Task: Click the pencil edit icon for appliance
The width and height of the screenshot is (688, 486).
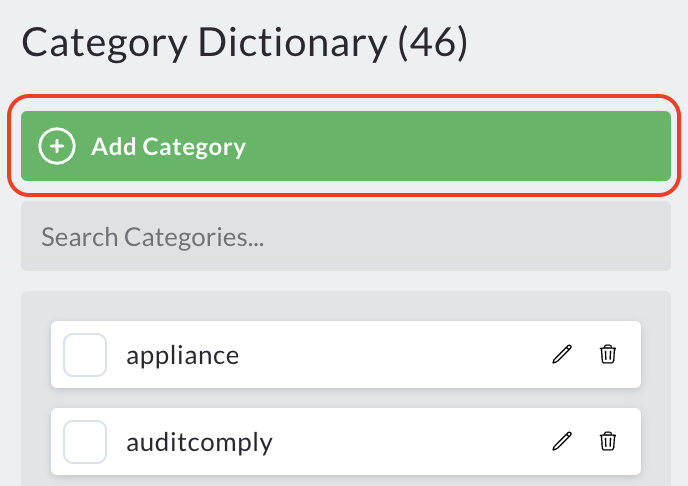Action: point(562,354)
